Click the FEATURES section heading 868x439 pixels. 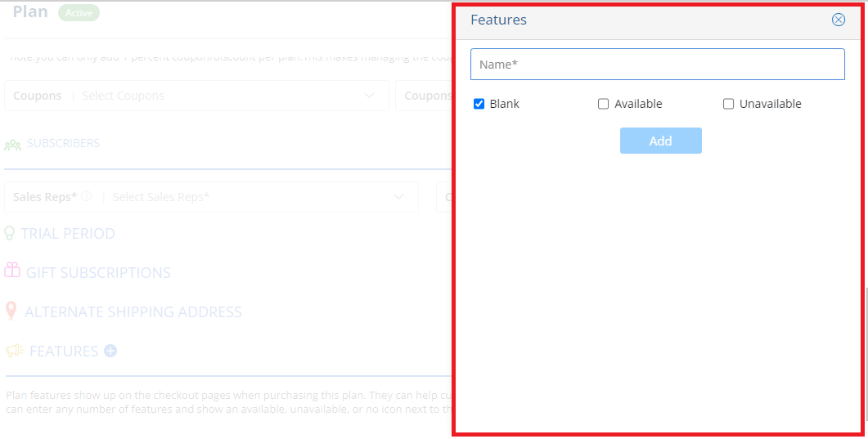coord(64,351)
